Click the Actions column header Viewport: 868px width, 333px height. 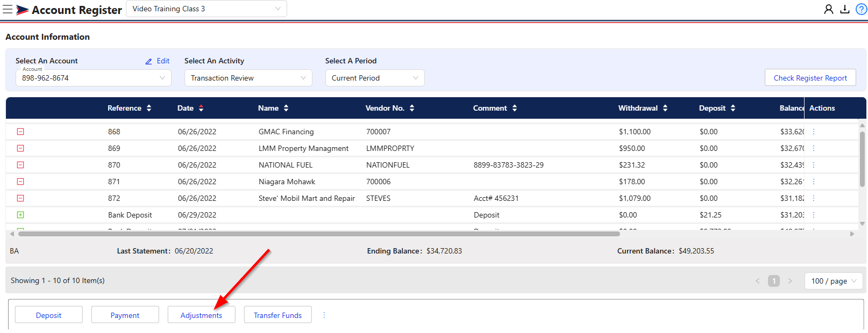coord(822,108)
